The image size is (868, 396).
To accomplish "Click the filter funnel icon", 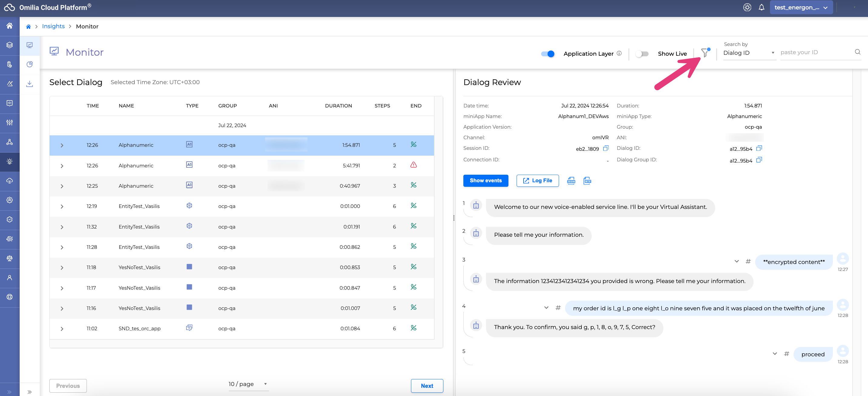I will click(x=705, y=53).
